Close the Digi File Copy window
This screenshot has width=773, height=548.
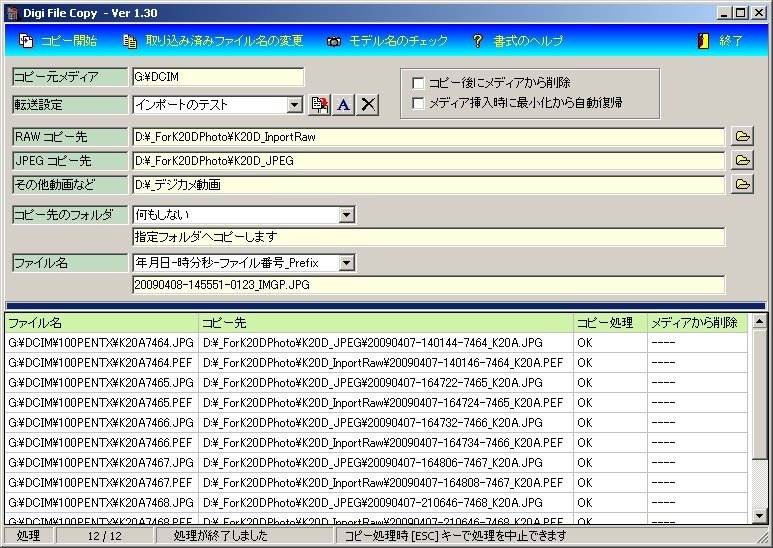coord(758,13)
